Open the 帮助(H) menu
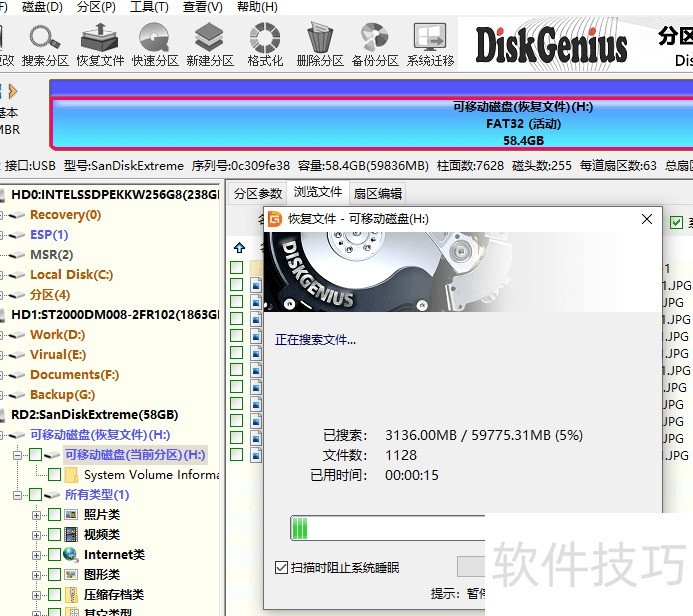Viewport: 693px width, 616px height. click(257, 7)
